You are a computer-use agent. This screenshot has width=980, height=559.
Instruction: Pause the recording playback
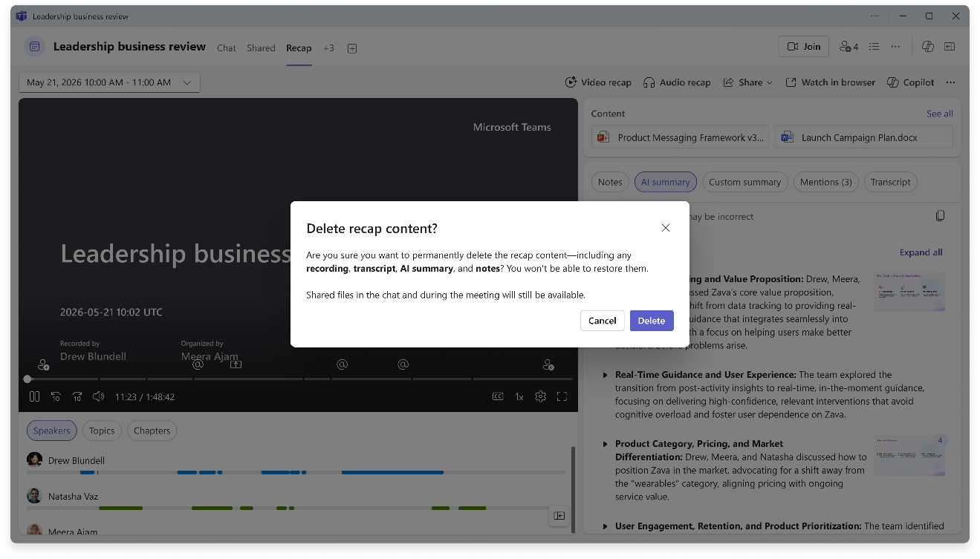pos(34,397)
